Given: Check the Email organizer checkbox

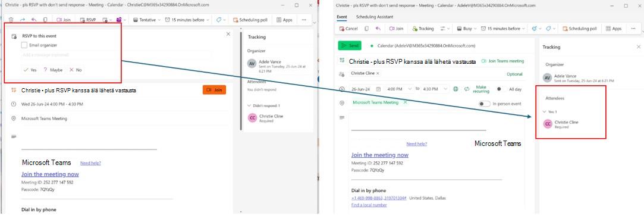Looking at the screenshot, I should point(24,45).
